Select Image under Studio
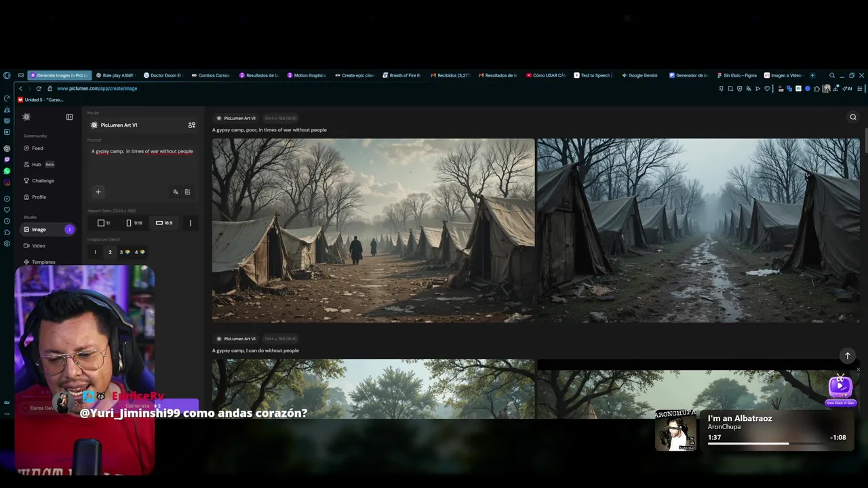This screenshot has height=488, width=868. tap(47, 229)
